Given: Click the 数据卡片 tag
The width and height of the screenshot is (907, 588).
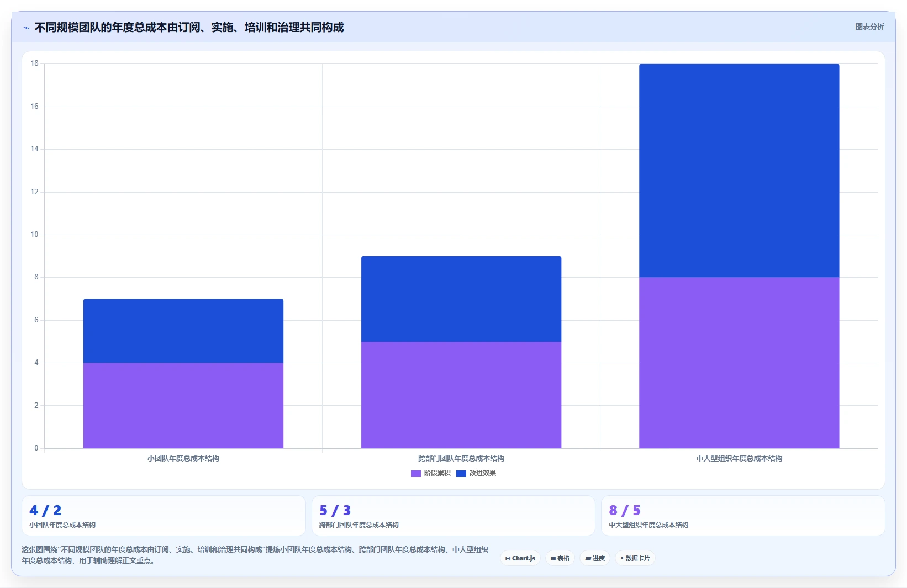Looking at the screenshot, I should (x=635, y=558).
